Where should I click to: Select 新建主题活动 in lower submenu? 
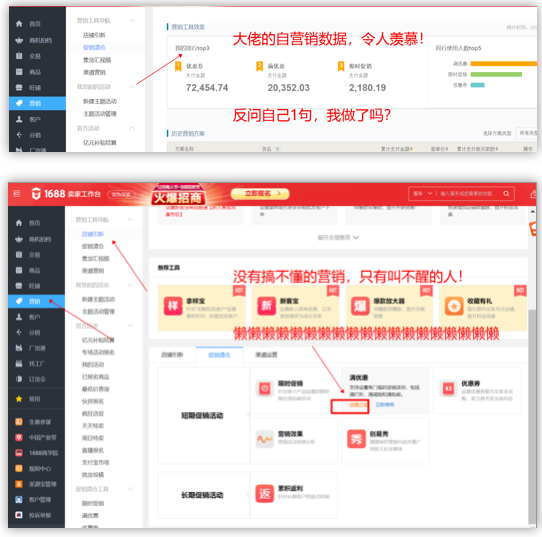click(98, 299)
